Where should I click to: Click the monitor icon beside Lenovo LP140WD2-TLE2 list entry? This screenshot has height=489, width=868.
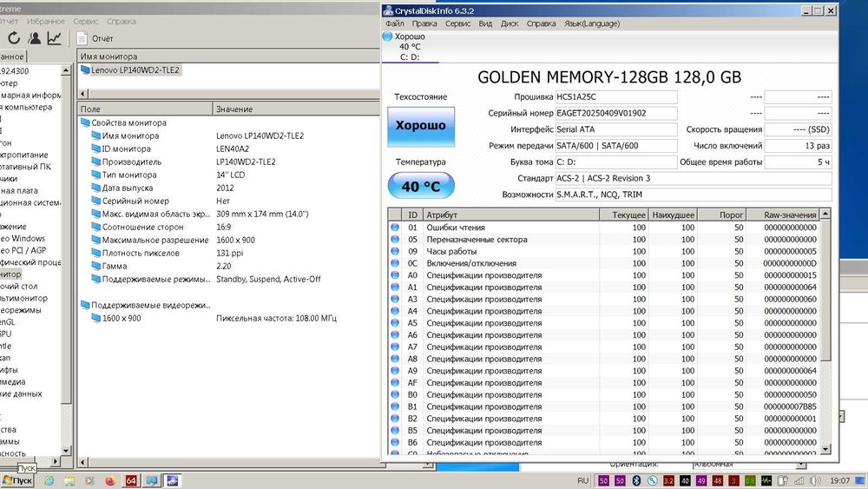coord(85,69)
